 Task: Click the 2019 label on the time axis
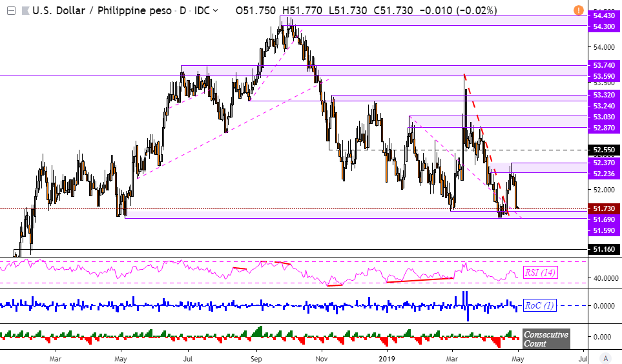pyautogui.click(x=387, y=359)
